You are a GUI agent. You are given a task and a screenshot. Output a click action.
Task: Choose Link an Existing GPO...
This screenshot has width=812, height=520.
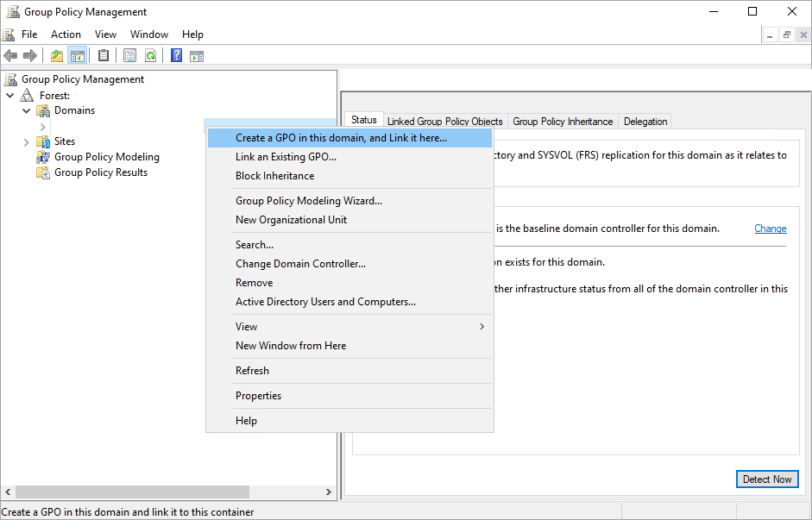pos(349,157)
